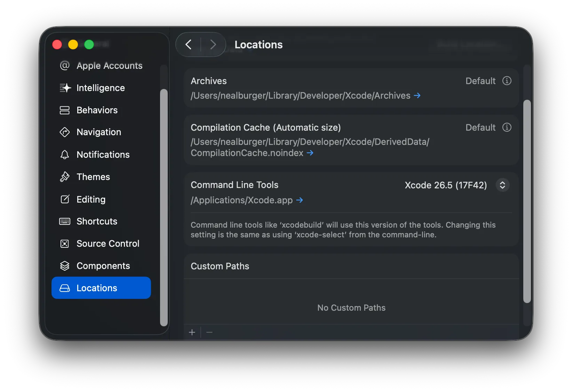
Task: Open Navigation settings
Action: (x=101, y=132)
